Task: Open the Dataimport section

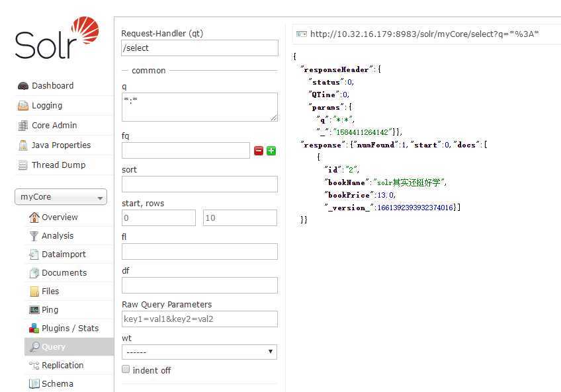Action: [64, 255]
